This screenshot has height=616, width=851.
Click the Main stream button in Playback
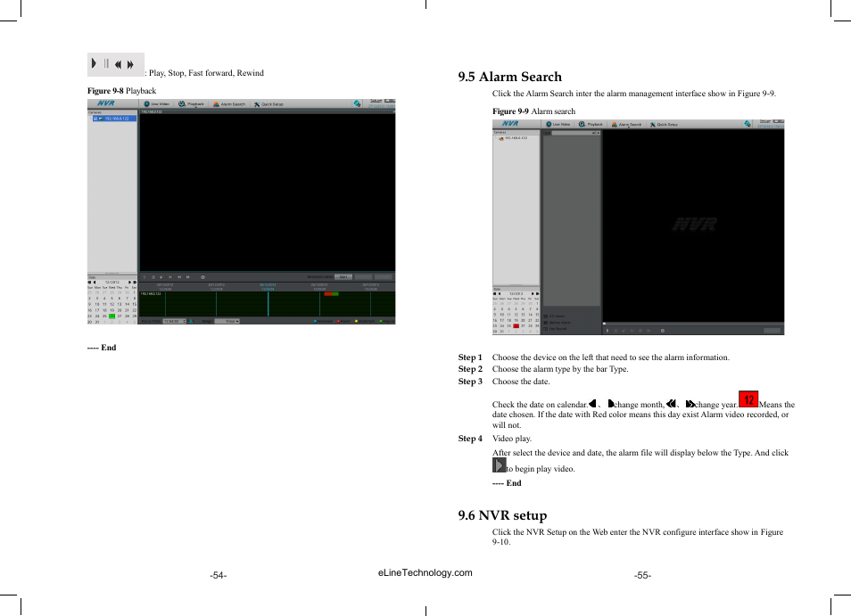(x=343, y=277)
